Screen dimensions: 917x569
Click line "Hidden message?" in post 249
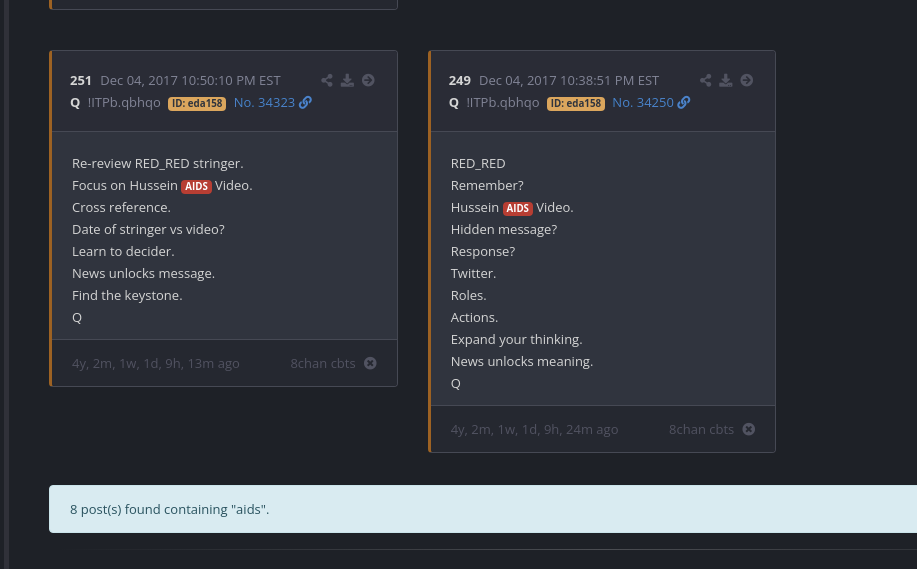click(x=504, y=229)
